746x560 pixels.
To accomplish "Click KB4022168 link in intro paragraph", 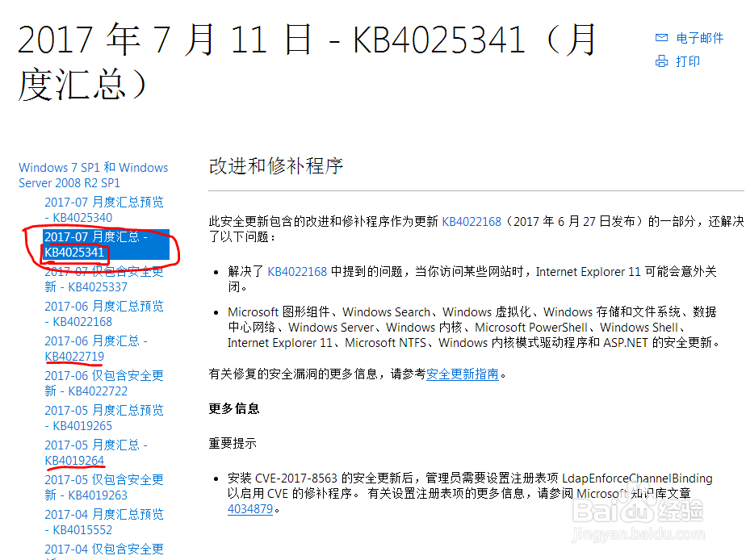I will pyautogui.click(x=471, y=222).
